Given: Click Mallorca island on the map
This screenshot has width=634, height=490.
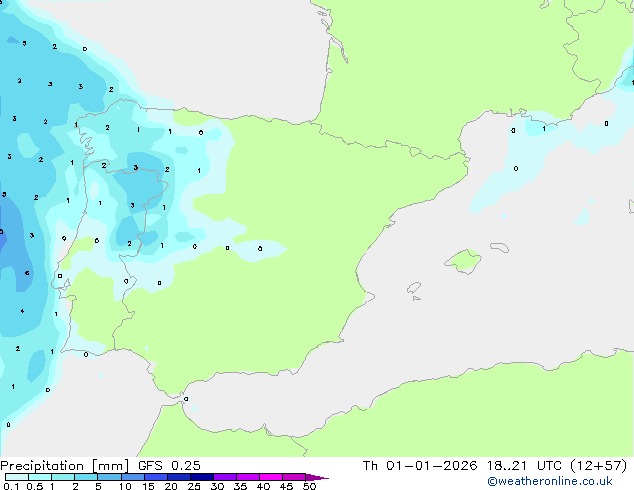Looking at the screenshot, I should point(464,261).
